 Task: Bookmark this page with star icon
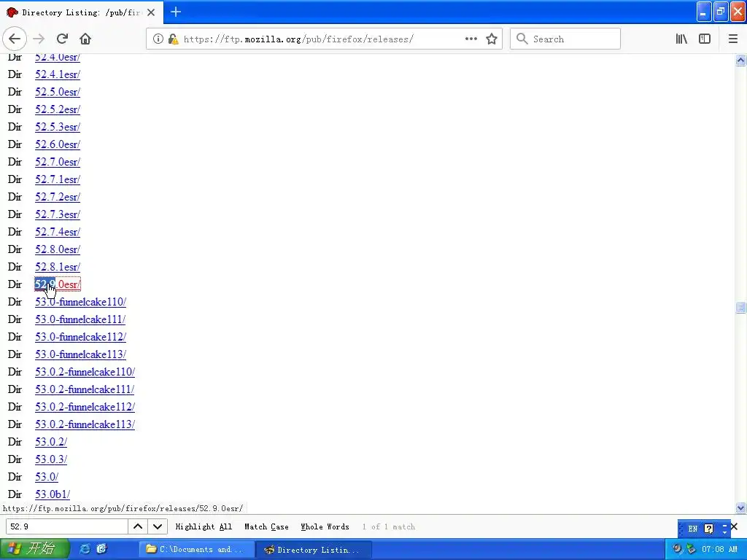(x=492, y=39)
